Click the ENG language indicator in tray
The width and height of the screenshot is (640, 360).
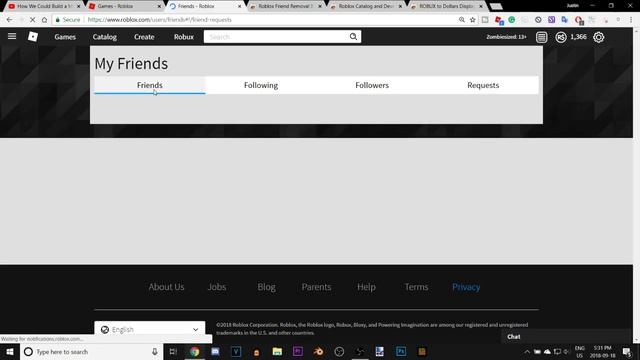580,351
